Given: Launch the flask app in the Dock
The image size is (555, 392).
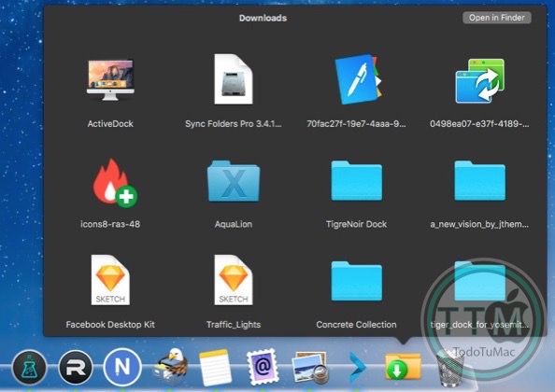Looking at the screenshot, I should coord(29,367).
